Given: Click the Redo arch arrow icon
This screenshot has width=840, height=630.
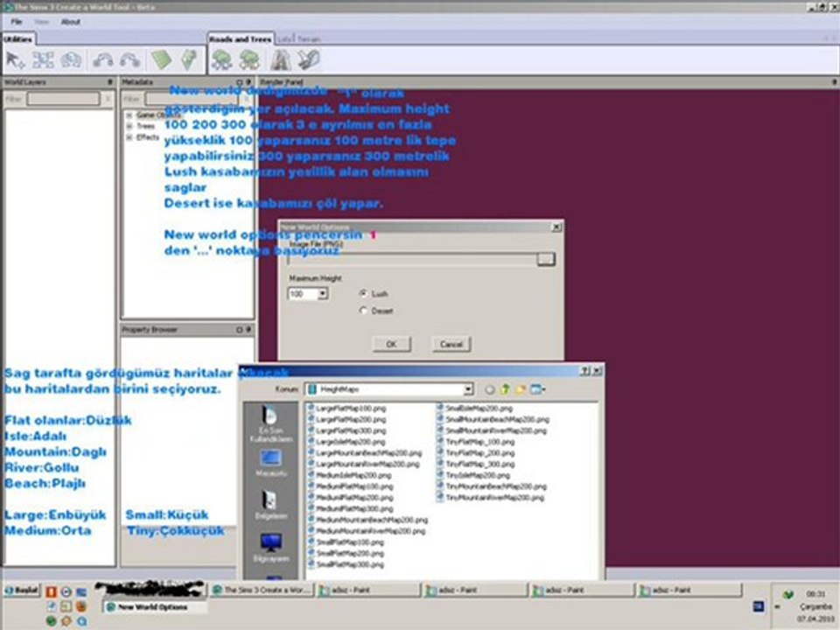Looking at the screenshot, I should tap(130, 60).
